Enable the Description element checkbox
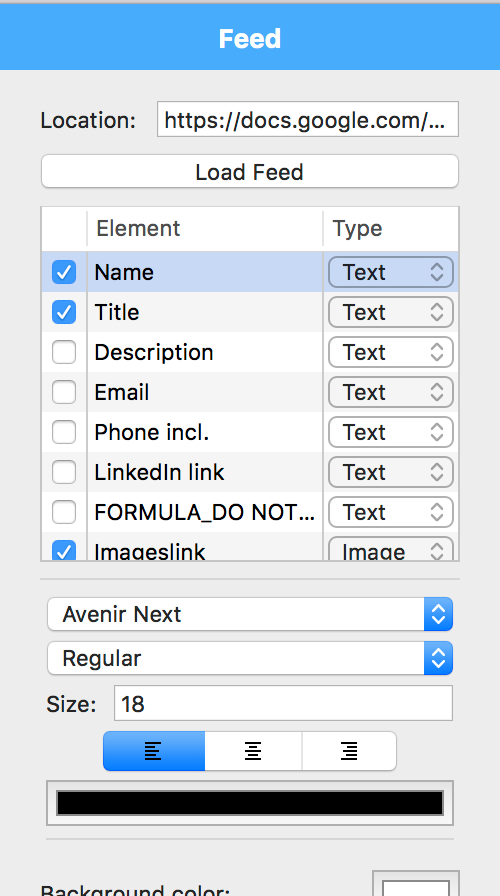Image resolution: width=500 pixels, height=896 pixels. (x=64, y=352)
